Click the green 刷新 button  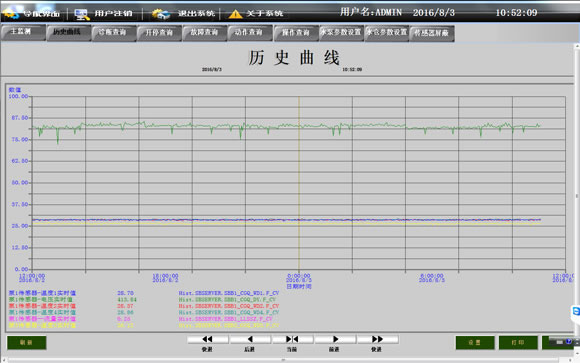coord(27,343)
